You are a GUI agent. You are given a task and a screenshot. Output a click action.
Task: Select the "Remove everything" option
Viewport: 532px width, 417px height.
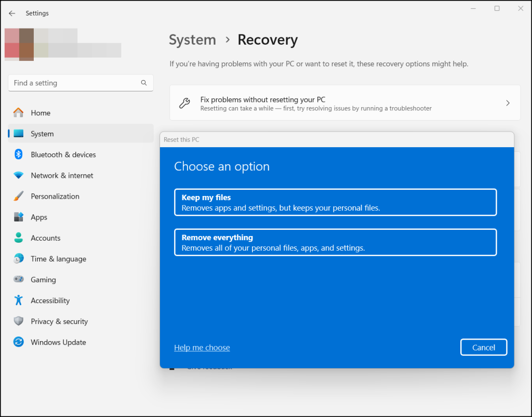(x=335, y=242)
